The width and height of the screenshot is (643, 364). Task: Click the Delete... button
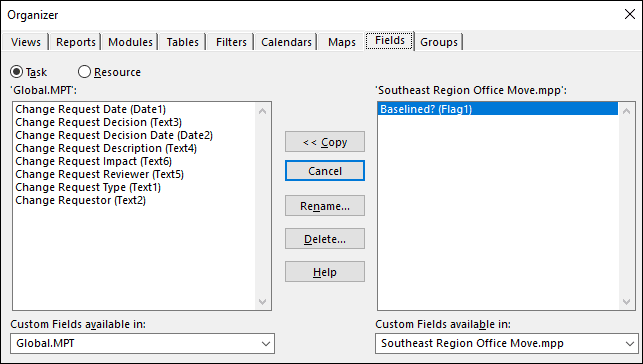pyautogui.click(x=325, y=239)
